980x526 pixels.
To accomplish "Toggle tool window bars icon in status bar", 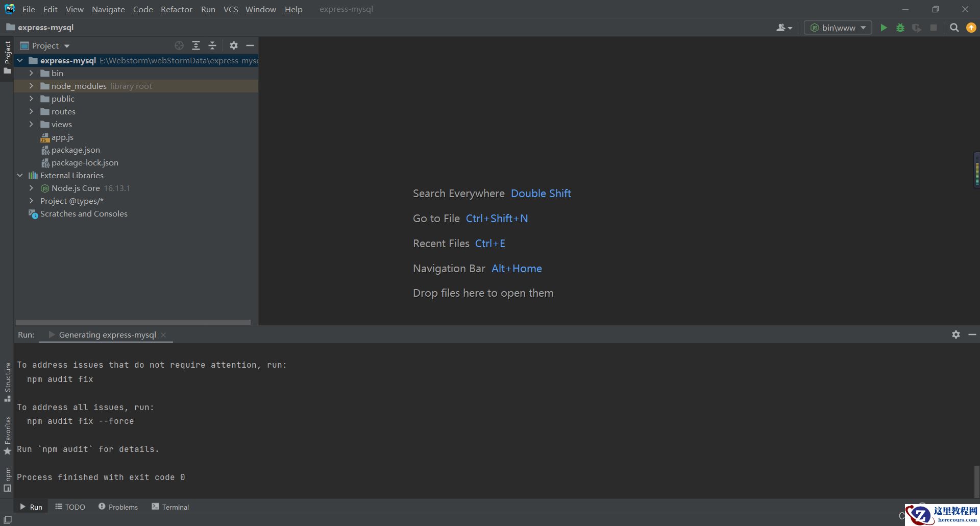I will pyautogui.click(x=8, y=519).
